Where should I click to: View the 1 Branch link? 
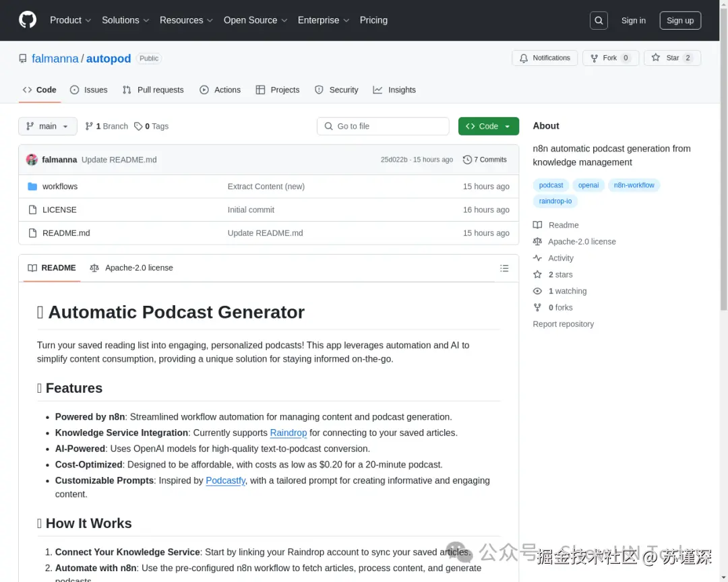pos(107,126)
